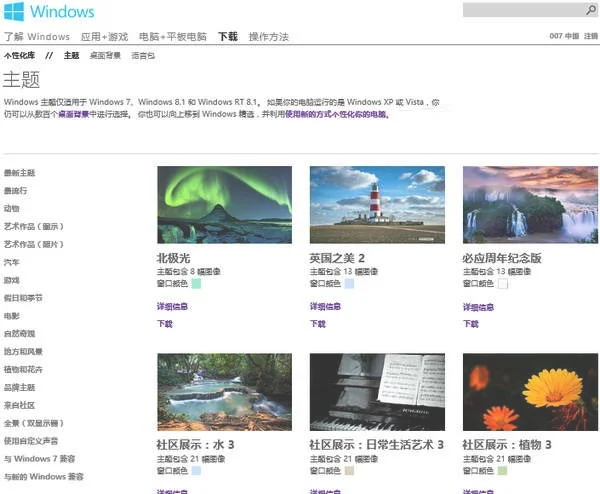Choose the 最新主题 category
The height and width of the screenshot is (494, 600).
point(20,173)
